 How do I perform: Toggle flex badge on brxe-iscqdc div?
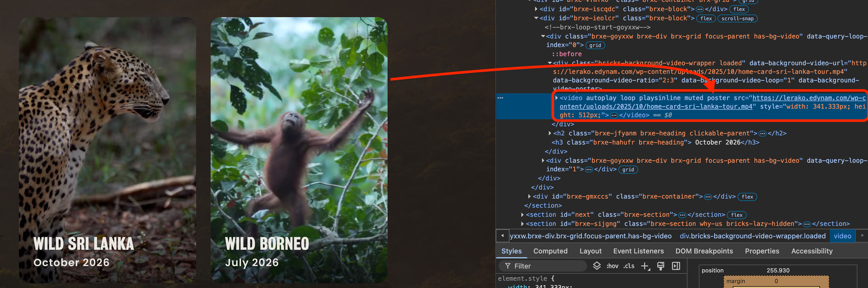click(x=739, y=9)
